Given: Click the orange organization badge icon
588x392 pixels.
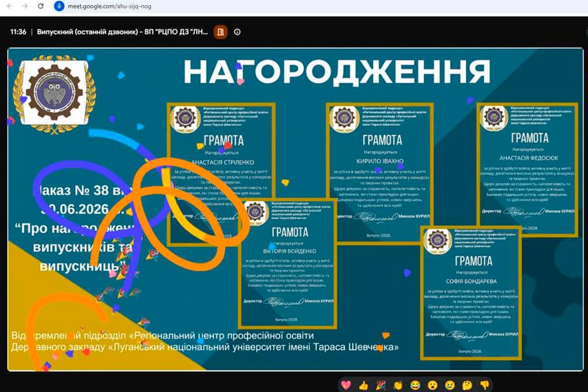Looking at the screenshot, I should [221, 32].
